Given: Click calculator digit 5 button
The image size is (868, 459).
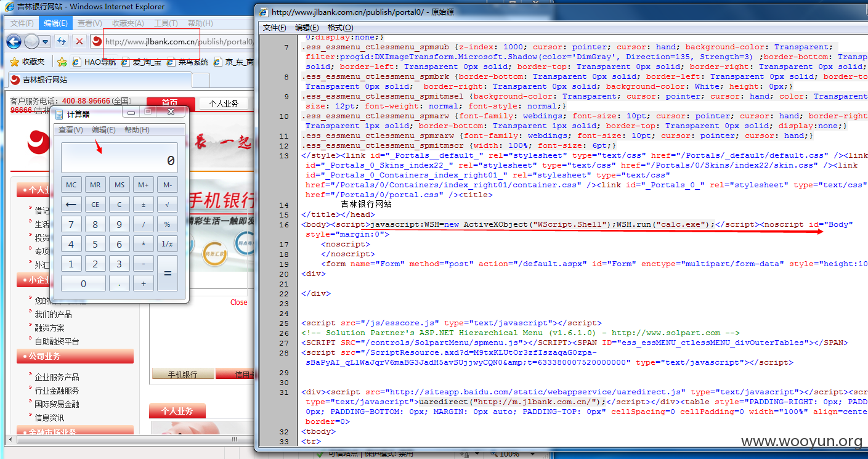Looking at the screenshot, I should (95, 244).
